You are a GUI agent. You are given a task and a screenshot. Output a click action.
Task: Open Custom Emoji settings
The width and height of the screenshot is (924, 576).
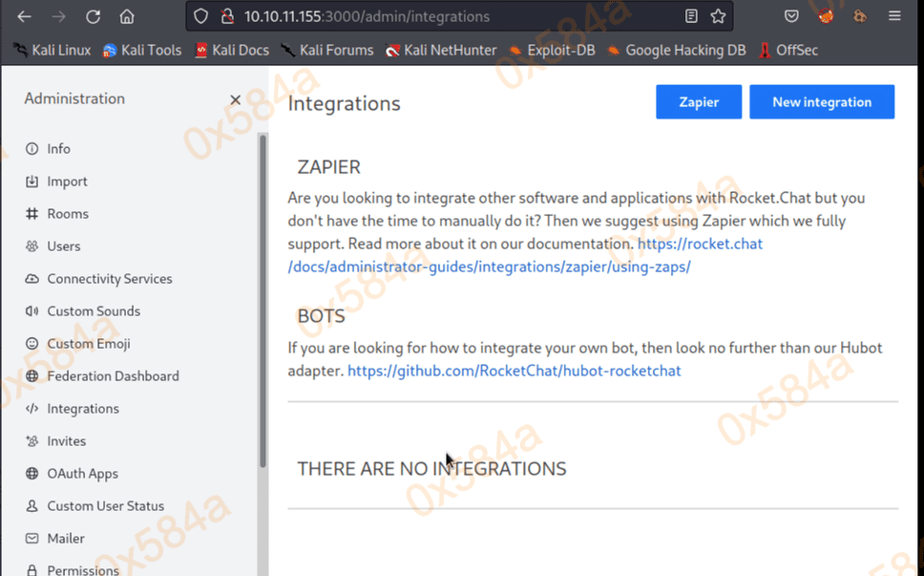[x=89, y=344]
